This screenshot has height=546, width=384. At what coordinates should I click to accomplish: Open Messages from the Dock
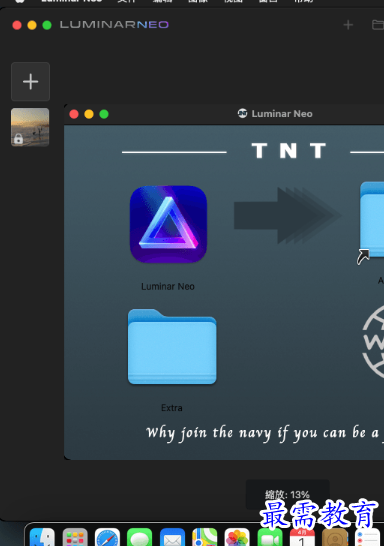pos(140,537)
